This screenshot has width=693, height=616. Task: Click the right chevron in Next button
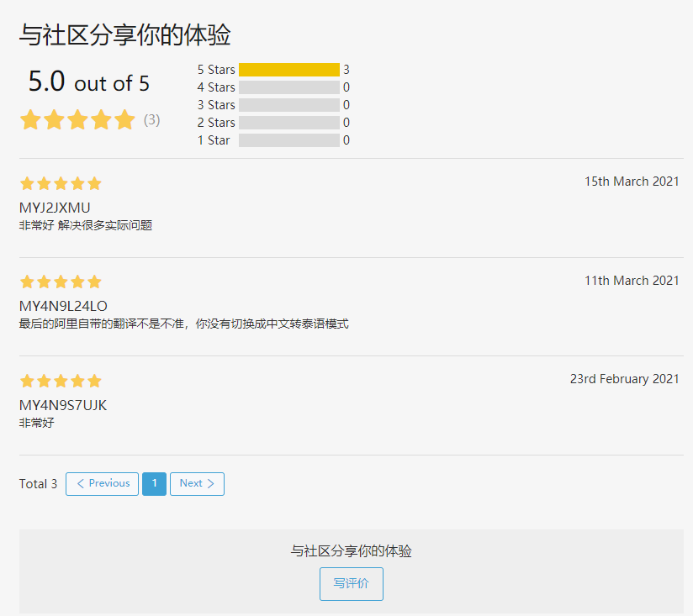(x=211, y=483)
